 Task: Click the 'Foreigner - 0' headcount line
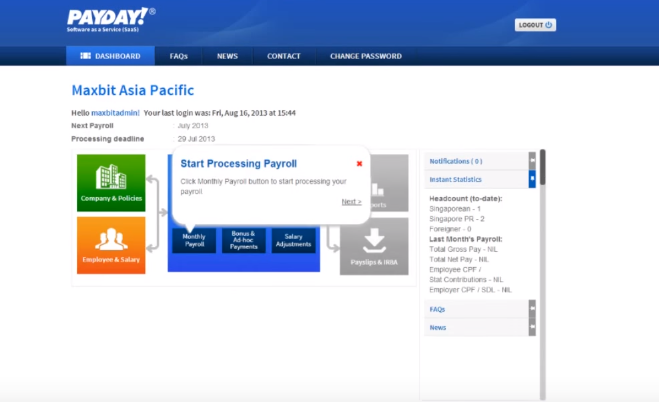[450, 229]
